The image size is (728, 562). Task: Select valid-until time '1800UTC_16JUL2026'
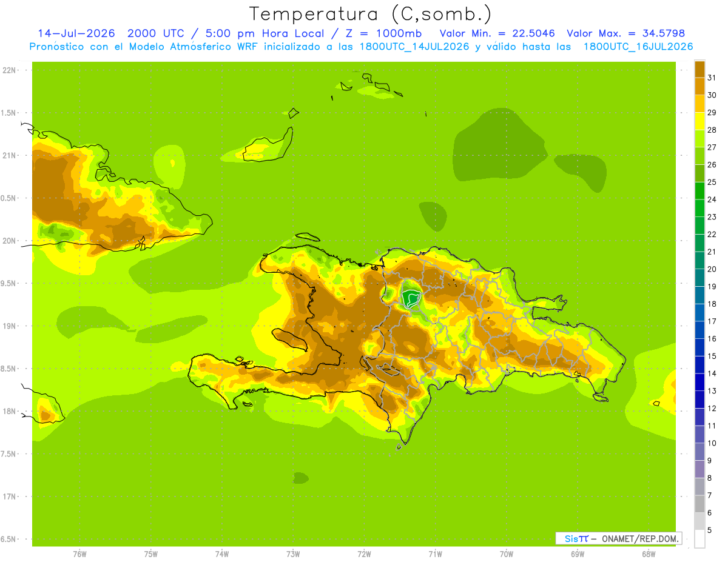point(638,47)
